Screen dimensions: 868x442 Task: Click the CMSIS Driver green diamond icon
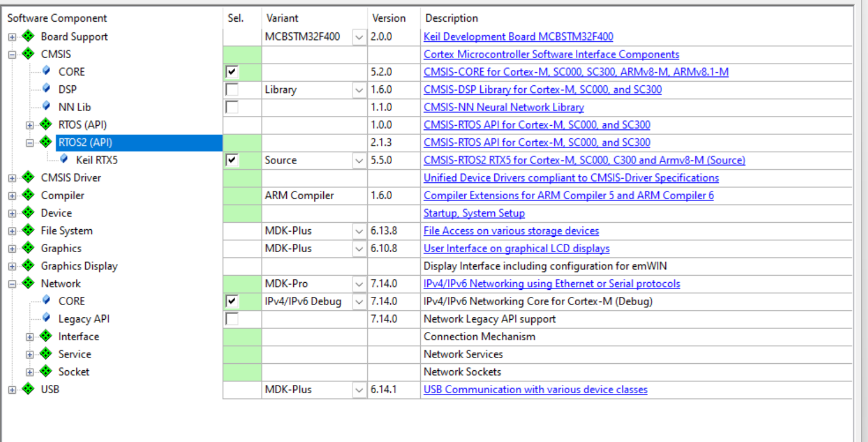(28, 178)
